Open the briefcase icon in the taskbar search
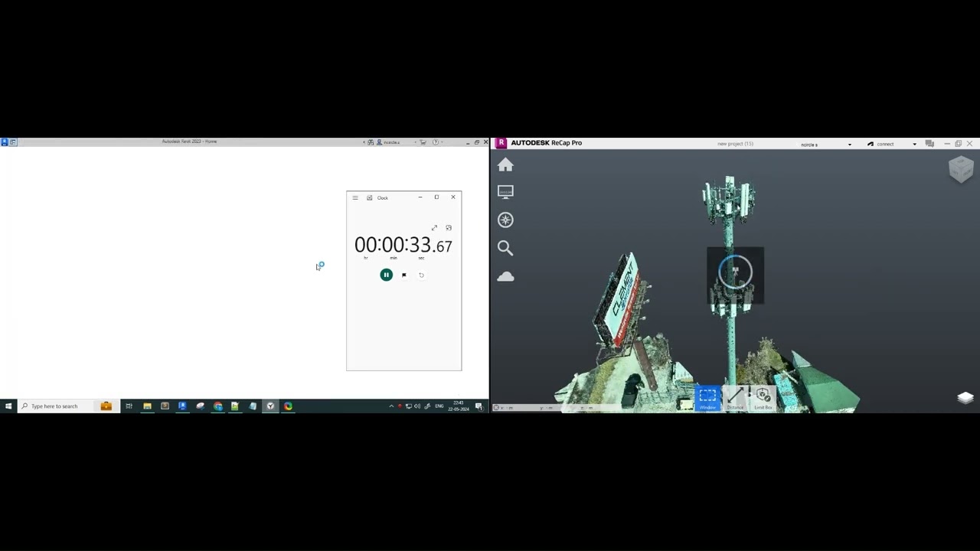This screenshot has height=551, width=980. tap(106, 406)
